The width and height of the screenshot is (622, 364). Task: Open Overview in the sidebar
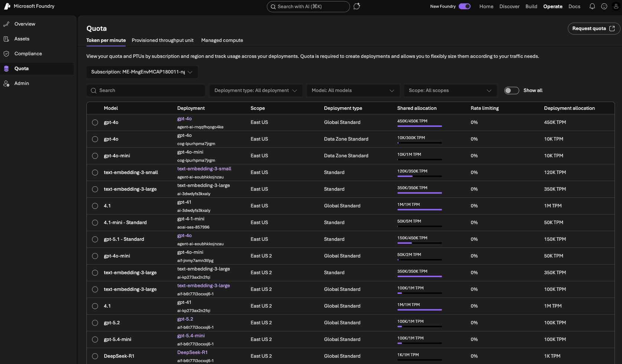[25, 24]
